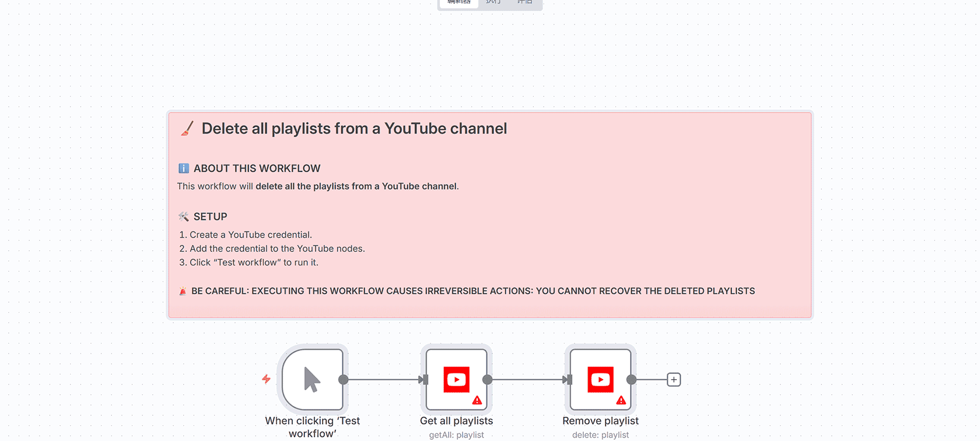980x441 pixels.
Task: Click output connector of the trigger node
Action: (344, 380)
